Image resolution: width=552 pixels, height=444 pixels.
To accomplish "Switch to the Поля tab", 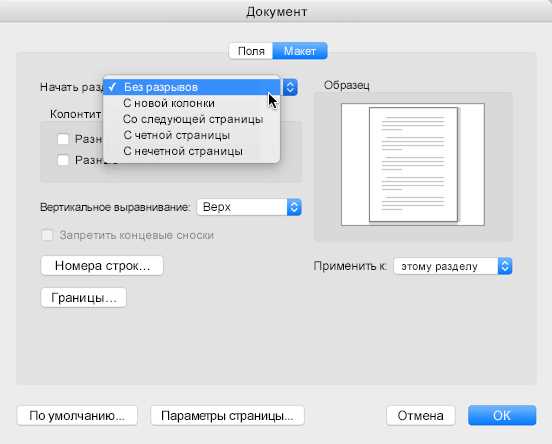I will (251, 51).
